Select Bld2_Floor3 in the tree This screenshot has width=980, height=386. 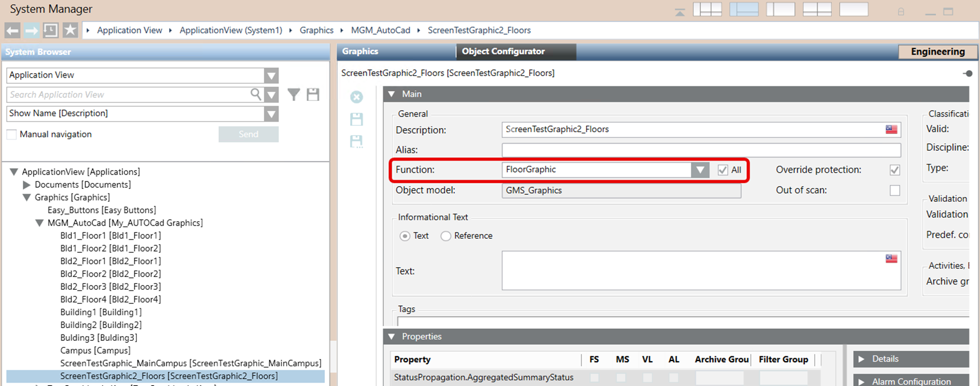[110, 287]
